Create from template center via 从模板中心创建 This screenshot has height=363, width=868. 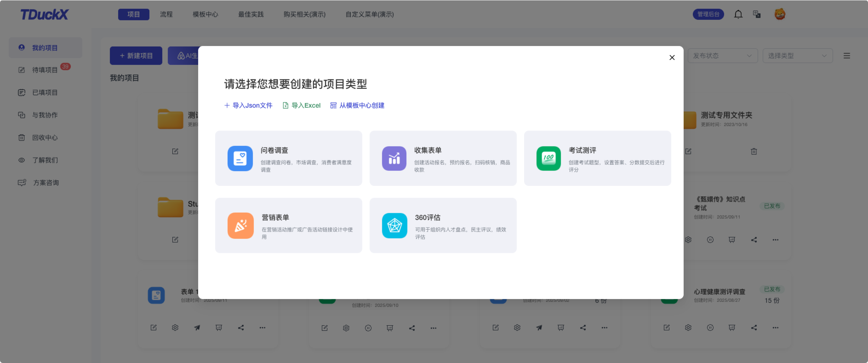pyautogui.click(x=357, y=105)
